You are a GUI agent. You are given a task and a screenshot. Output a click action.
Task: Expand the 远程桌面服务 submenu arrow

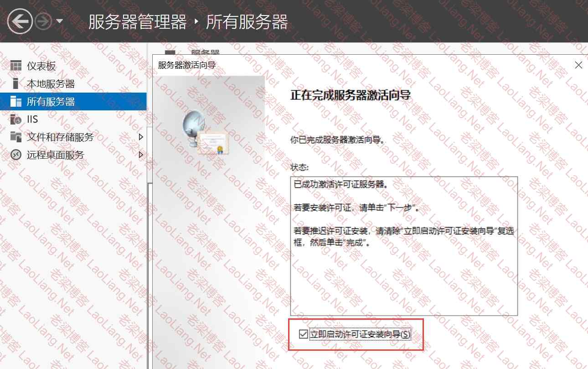pos(140,155)
